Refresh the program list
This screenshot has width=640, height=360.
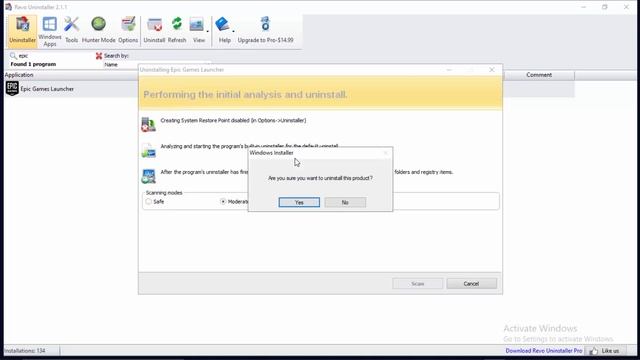point(177,30)
